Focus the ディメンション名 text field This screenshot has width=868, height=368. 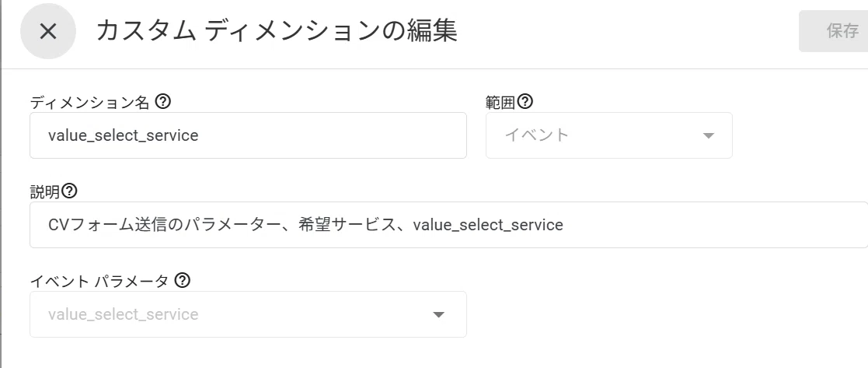click(248, 135)
